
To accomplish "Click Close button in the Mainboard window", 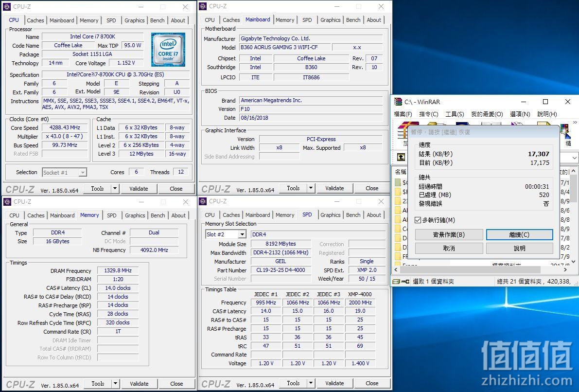I will pyautogui.click(x=372, y=188).
